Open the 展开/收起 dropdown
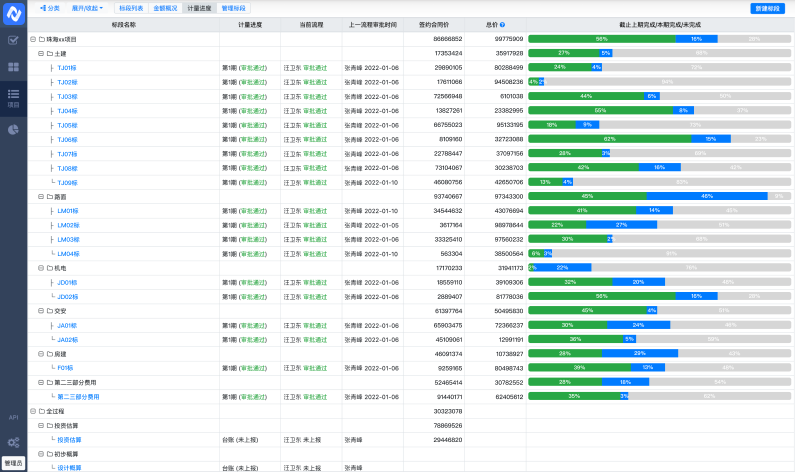 click(87, 7)
